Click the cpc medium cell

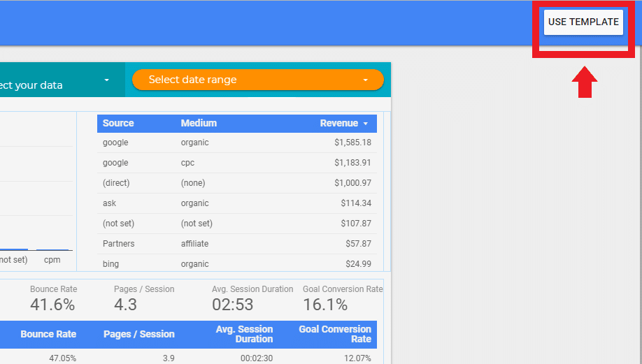[x=187, y=163]
